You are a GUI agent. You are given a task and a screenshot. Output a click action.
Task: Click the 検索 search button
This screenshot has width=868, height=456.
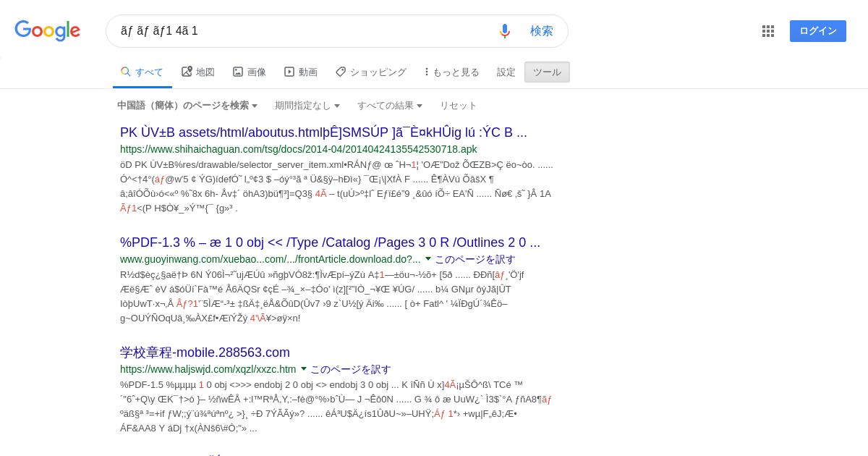tap(542, 31)
